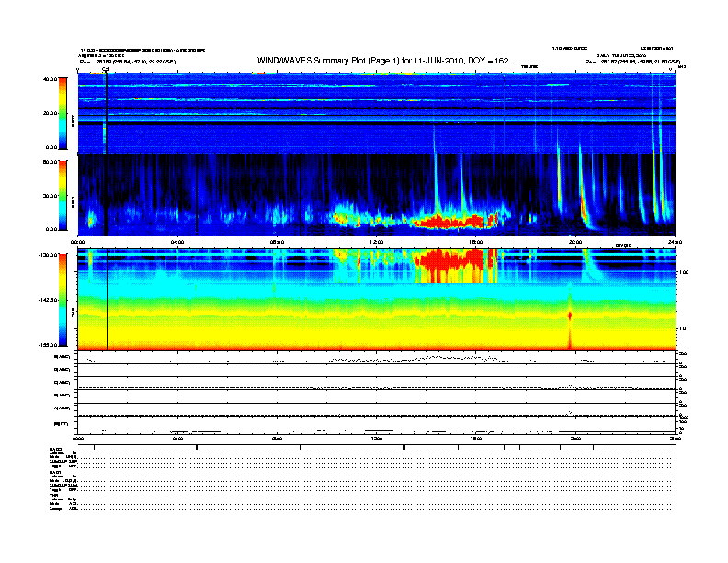Select the TNR color scale bar
Screen dimensions: 728x563
(x=63, y=300)
